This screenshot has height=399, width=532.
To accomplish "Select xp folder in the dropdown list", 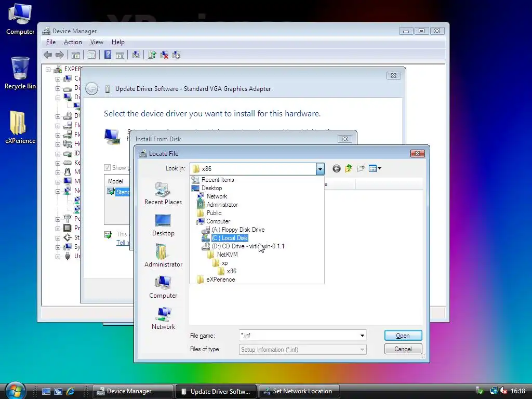I will pyautogui.click(x=224, y=263).
